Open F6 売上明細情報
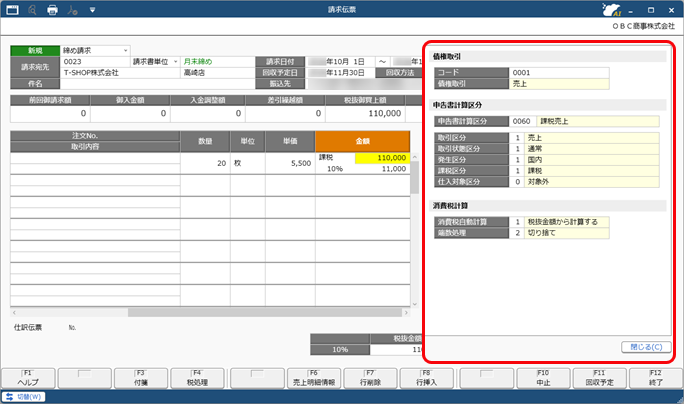Viewport: 684px width, 404px height. point(314,378)
